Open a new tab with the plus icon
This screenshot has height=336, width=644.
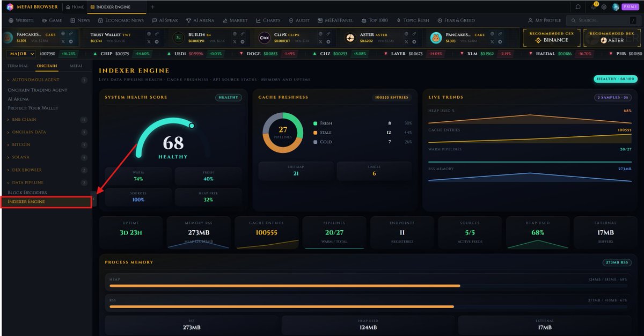click(152, 7)
